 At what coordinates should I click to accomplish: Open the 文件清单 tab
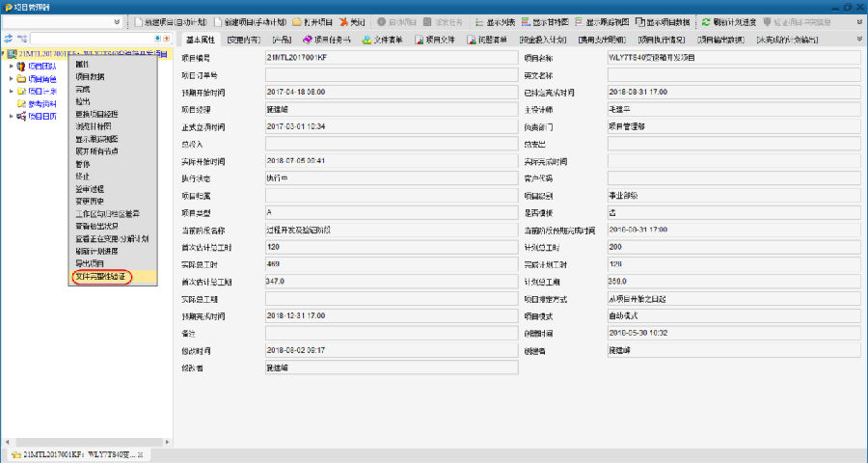(383, 40)
